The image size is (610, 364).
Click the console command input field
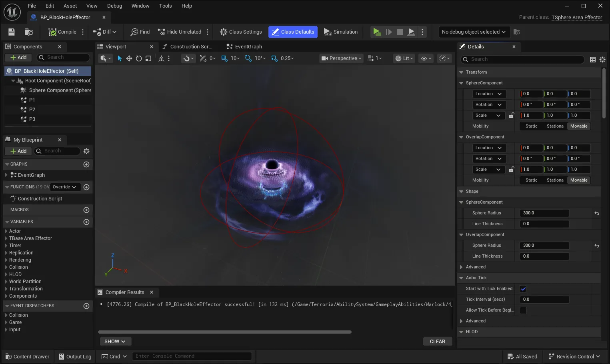192,356
